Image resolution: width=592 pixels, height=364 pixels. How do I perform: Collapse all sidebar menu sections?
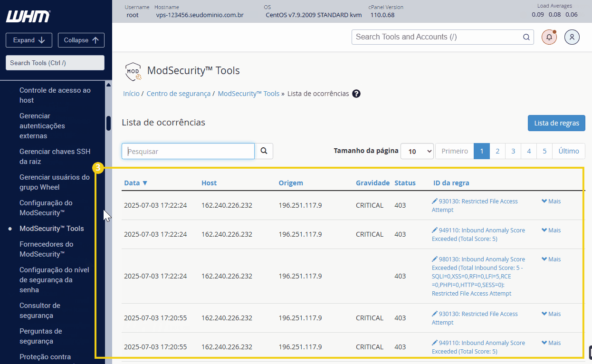click(x=81, y=40)
